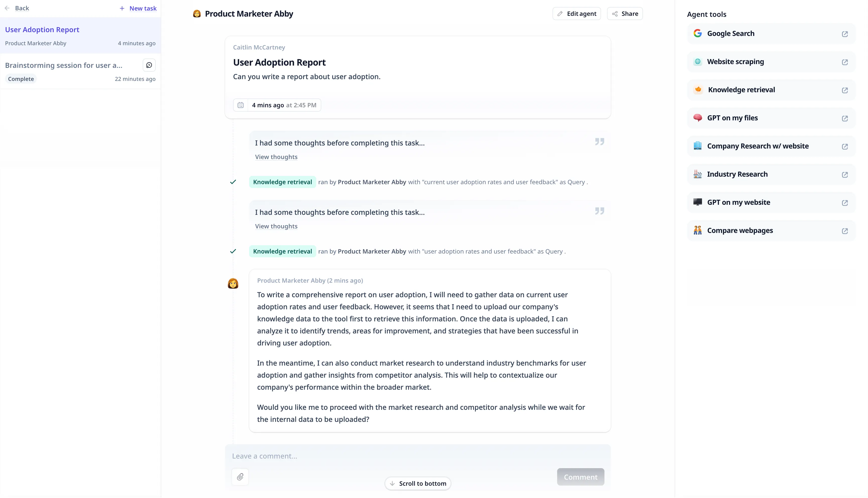Click the Edit agent button

click(576, 14)
